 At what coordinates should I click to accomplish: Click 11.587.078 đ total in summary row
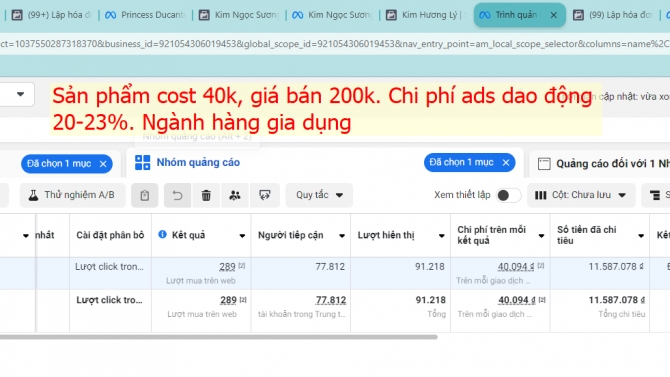pyautogui.click(x=616, y=300)
